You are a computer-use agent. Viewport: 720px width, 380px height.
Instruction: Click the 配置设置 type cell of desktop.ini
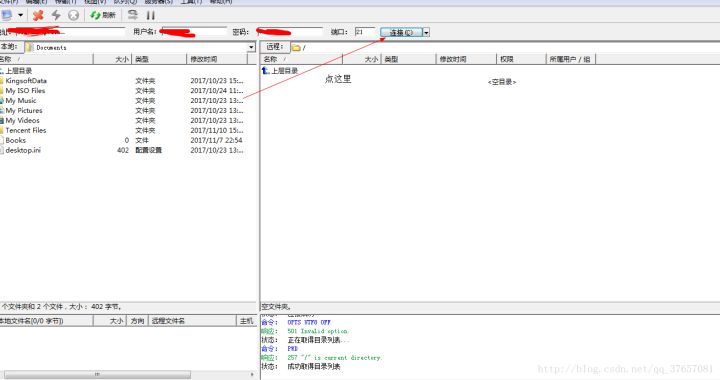(148, 150)
